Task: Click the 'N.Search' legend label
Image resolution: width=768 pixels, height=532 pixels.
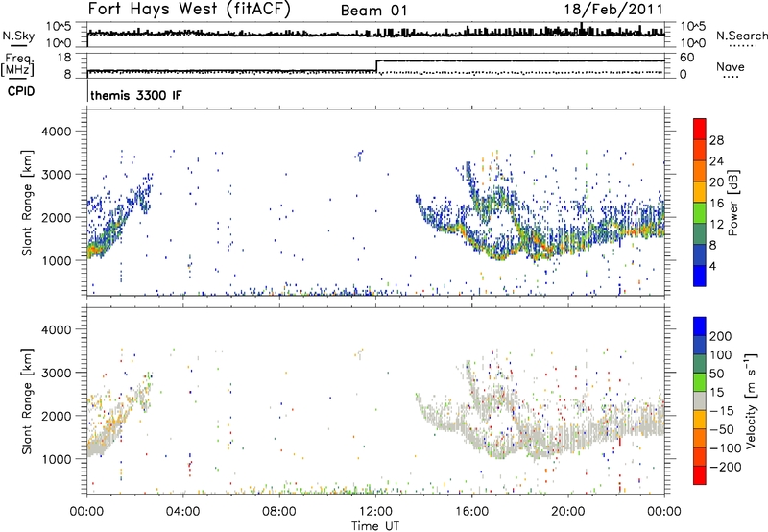Action: point(742,36)
